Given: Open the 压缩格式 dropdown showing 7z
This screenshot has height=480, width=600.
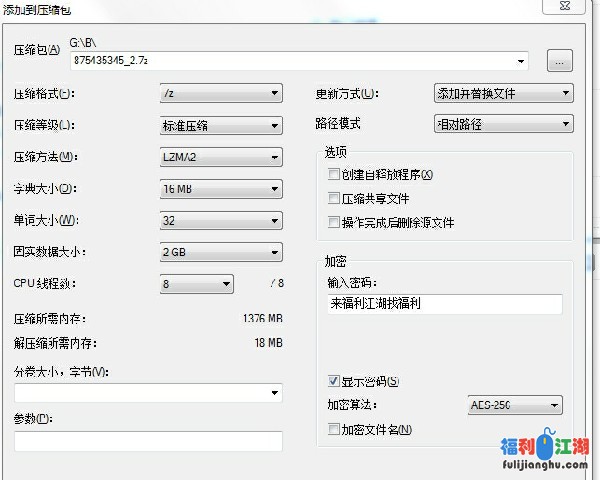Looking at the screenshot, I should click(x=221, y=94).
